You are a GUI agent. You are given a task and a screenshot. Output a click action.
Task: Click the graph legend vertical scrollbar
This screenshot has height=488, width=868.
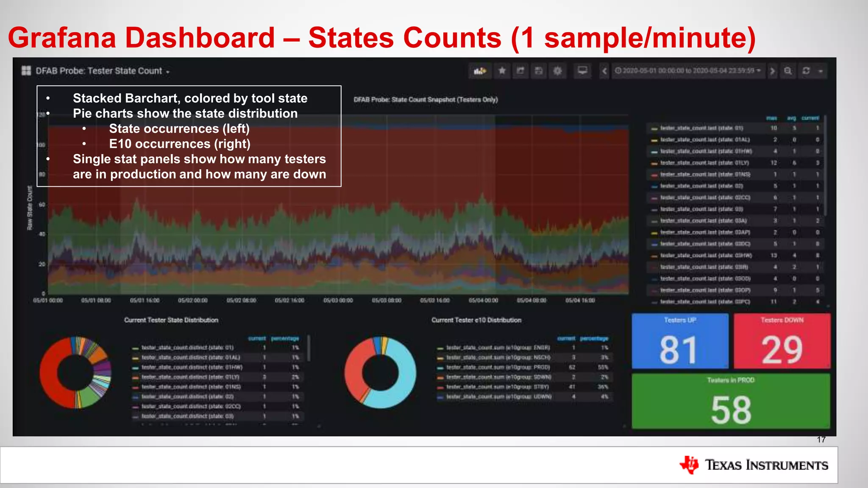825,165
